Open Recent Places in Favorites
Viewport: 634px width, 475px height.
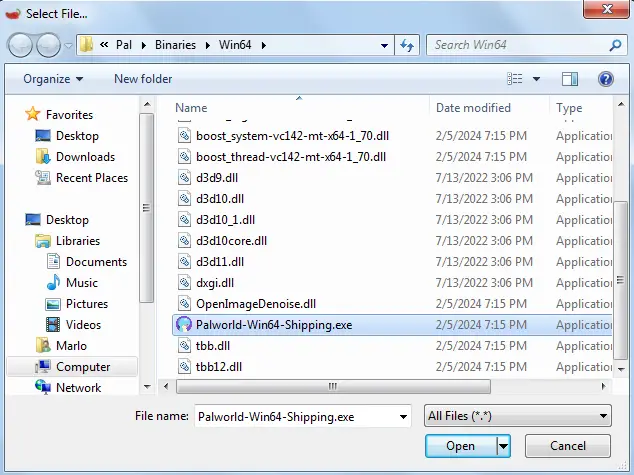point(81,178)
